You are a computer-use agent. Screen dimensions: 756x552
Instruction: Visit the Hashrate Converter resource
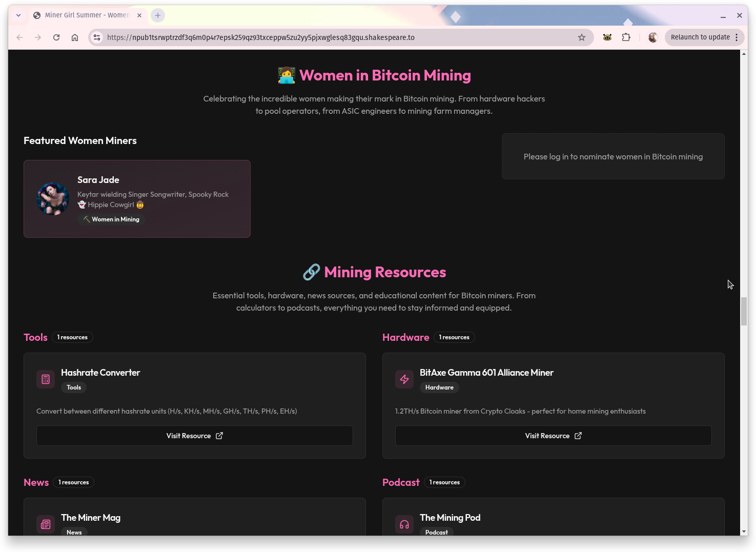pos(194,436)
